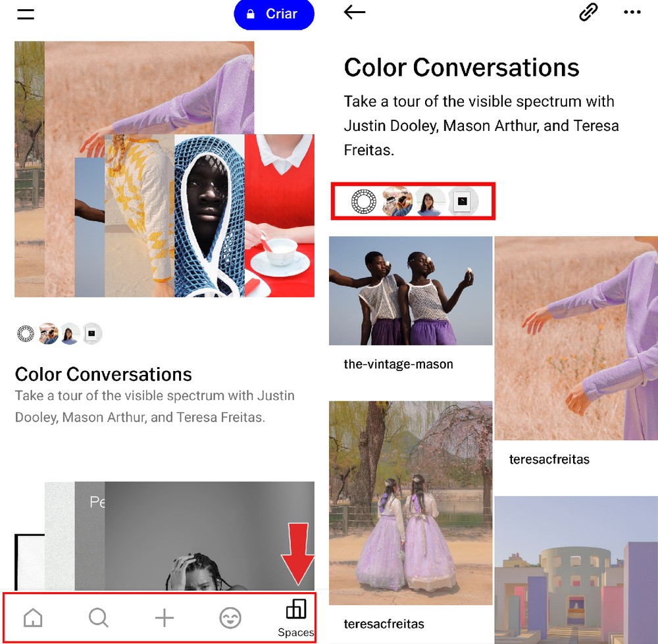The height and width of the screenshot is (644, 658).
Task: Go back with the arrow icon
Action: pyautogui.click(x=354, y=12)
